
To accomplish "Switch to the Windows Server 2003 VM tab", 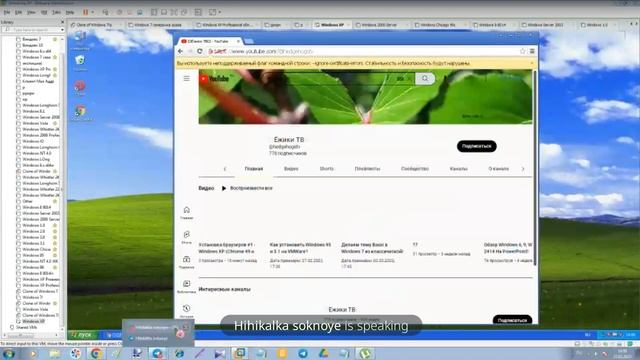I will 546,25.
